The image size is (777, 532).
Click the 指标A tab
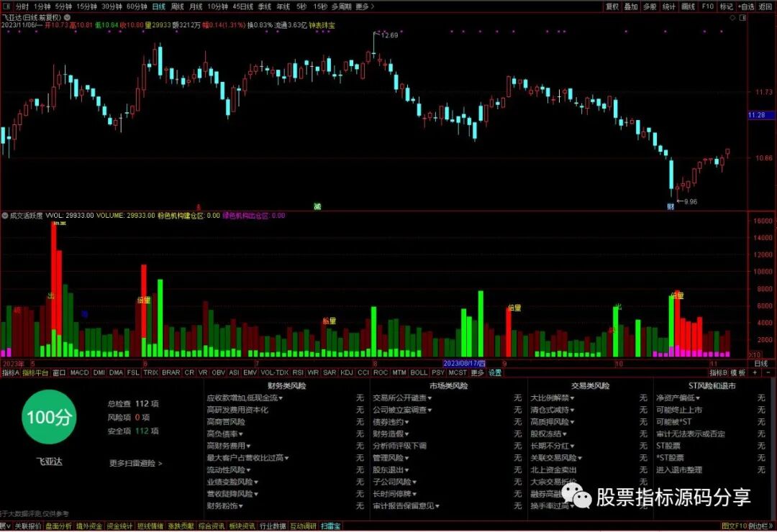[10, 372]
